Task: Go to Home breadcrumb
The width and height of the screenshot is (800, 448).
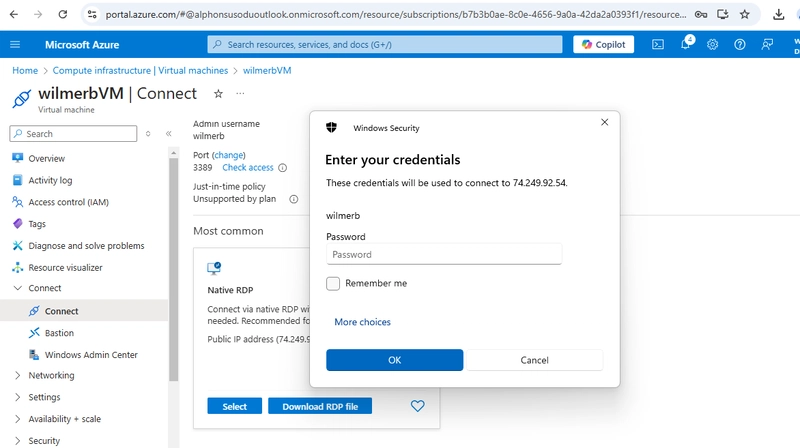Action: 25,70
